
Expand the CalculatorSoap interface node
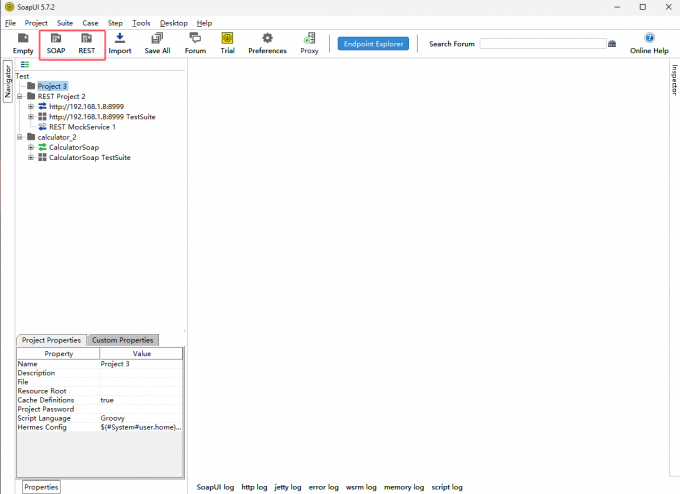[31, 147]
